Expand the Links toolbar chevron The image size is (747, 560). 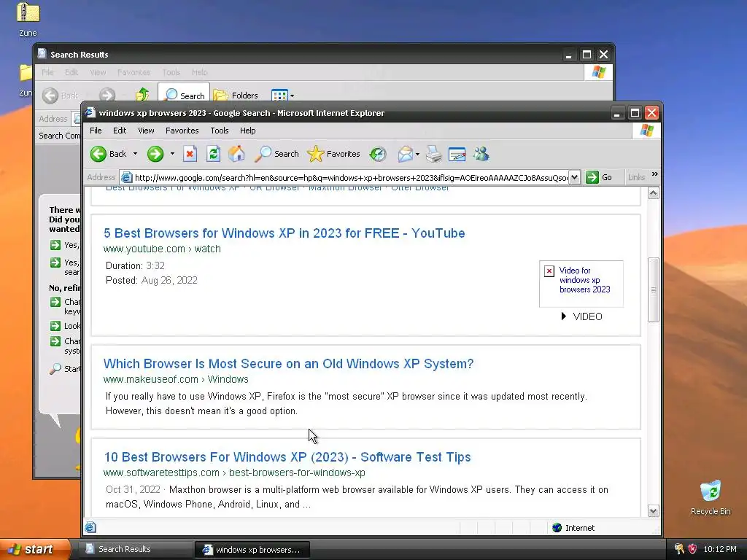click(x=655, y=174)
